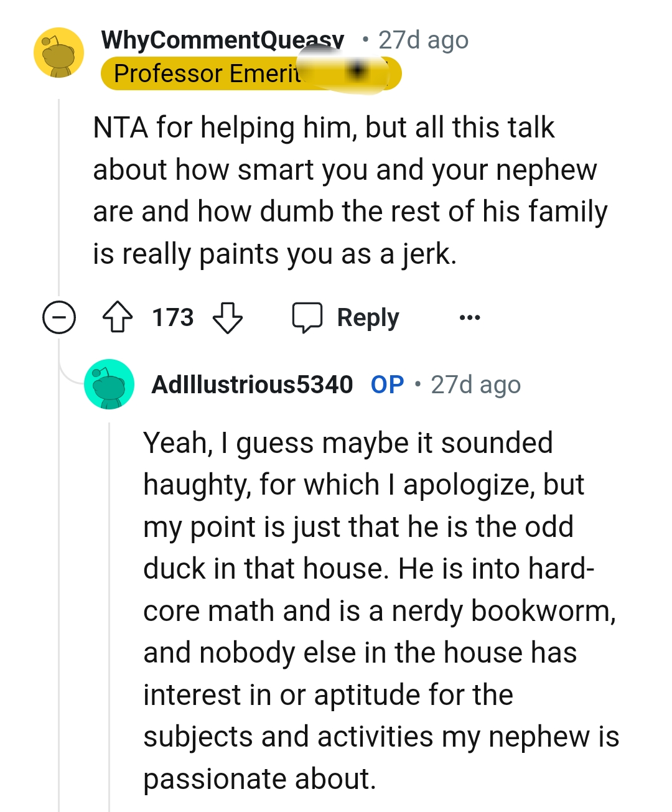672x812 pixels.
Task: Click the 27d ago timestamp on the OP reply
Action: pyautogui.click(x=476, y=385)
